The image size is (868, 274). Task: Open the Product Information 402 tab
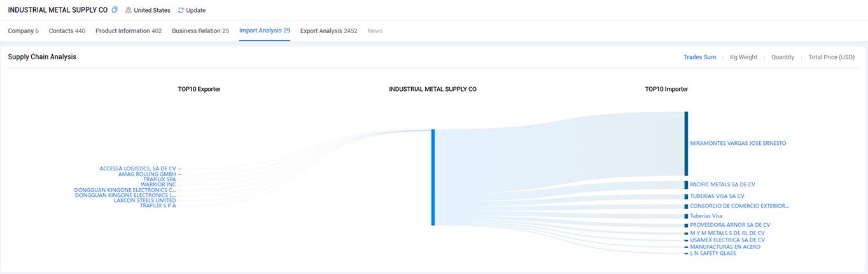pyautogui.click(x=129, y=31)
